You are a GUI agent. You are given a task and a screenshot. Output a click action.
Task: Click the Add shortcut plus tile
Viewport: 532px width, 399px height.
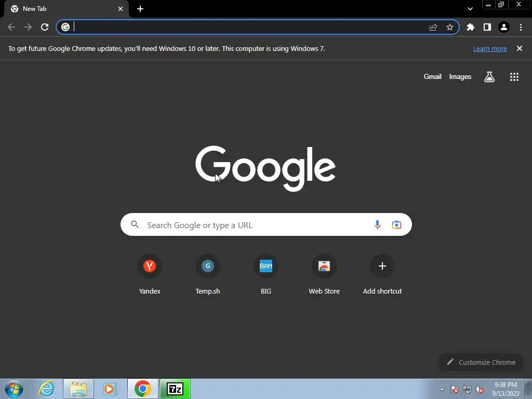pos(382,274)
